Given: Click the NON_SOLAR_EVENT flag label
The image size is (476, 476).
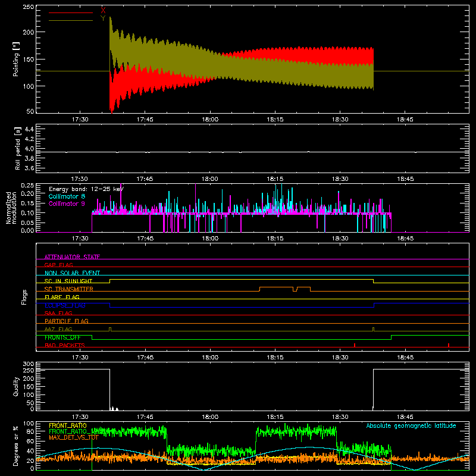Looking at the screenshot, I should click(72, 273).
